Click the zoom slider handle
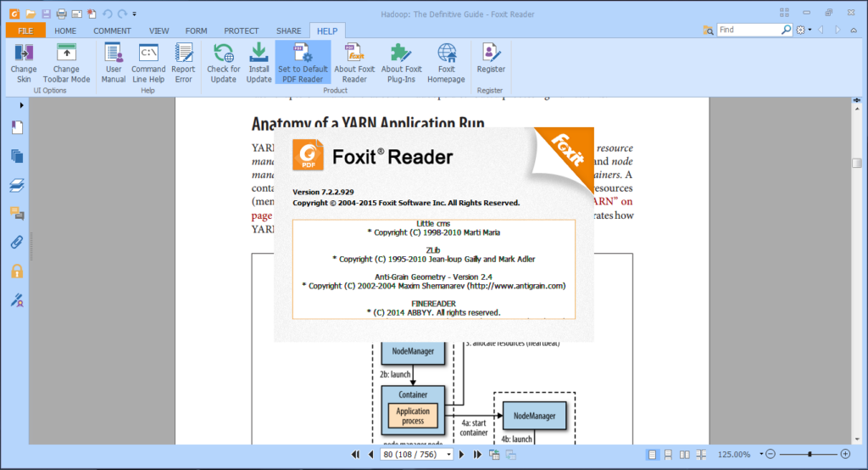 tap(810, 454)
